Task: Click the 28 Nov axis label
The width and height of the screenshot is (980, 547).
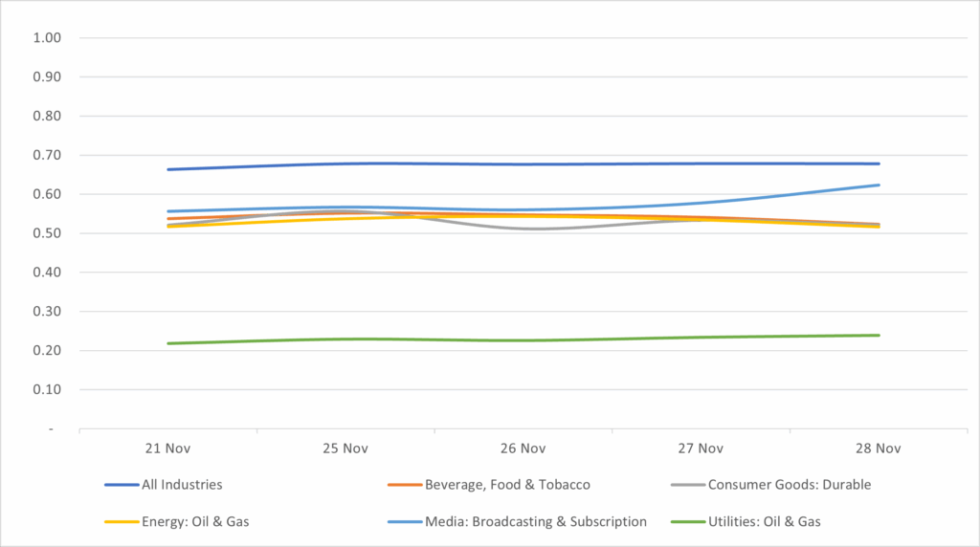Action: 878,448
